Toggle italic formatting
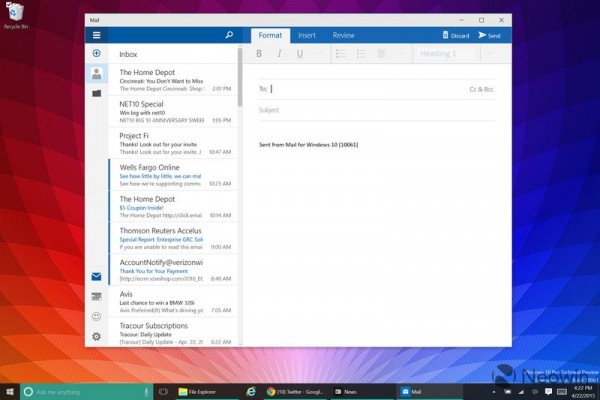 (279, 54)
